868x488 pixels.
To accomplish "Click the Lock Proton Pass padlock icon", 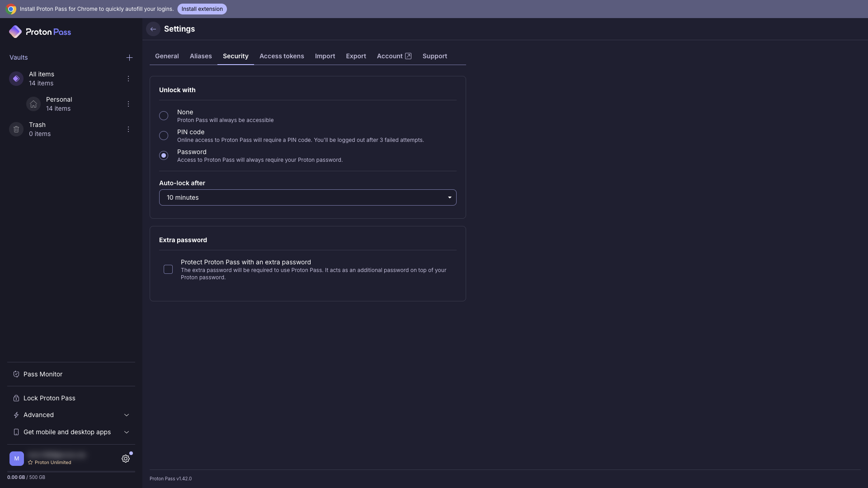I will [16, 398].
